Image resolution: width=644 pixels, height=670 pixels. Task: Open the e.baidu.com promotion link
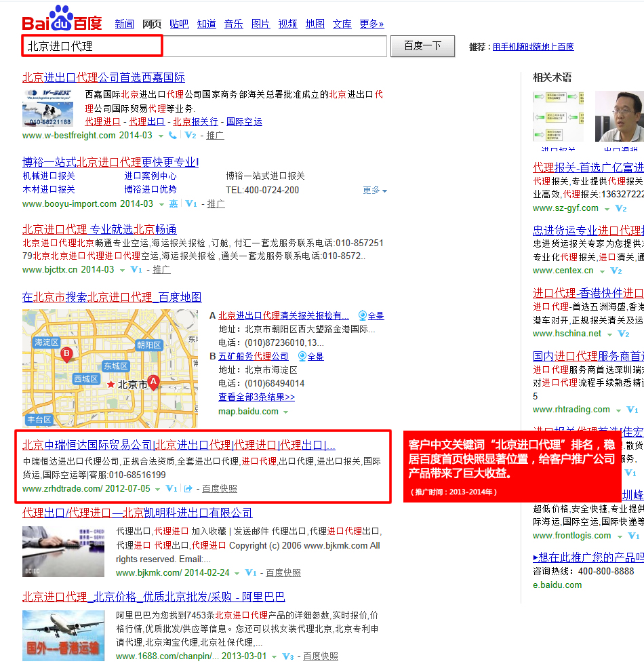pyautogui.click(x=557, y=585)
